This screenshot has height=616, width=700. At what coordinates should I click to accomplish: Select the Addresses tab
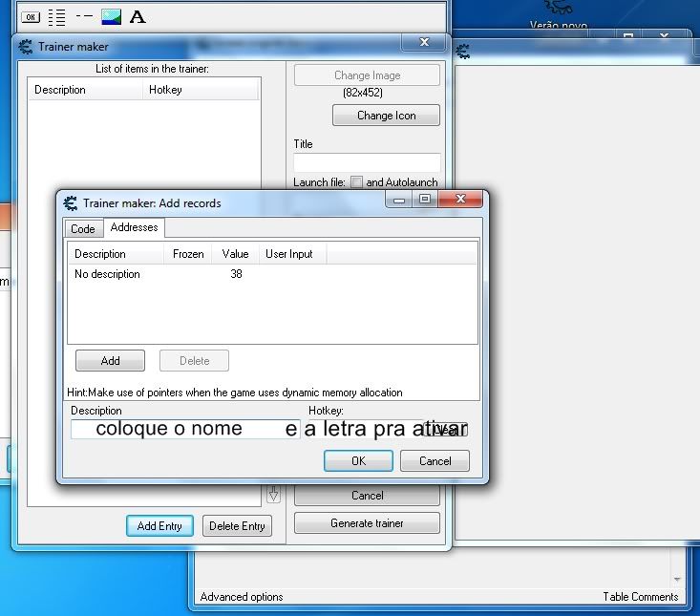coord(135,227)
